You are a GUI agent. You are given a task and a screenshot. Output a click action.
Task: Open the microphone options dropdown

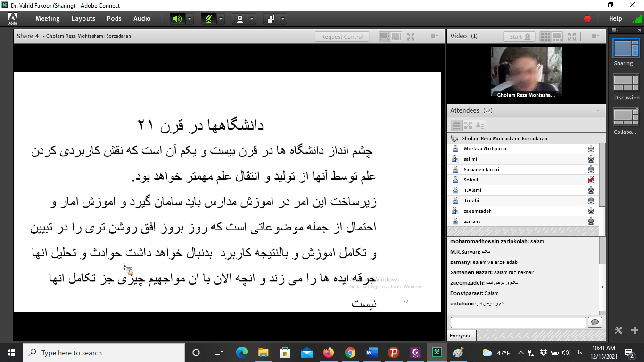point(220,19)
